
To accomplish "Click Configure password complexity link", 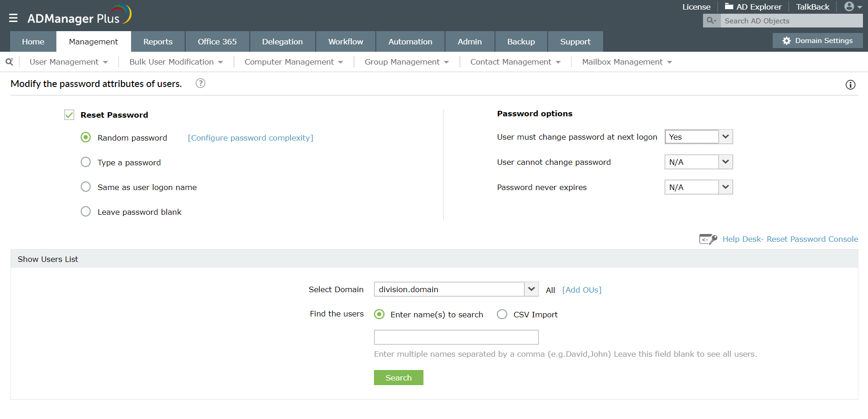I will pos(251,138).
